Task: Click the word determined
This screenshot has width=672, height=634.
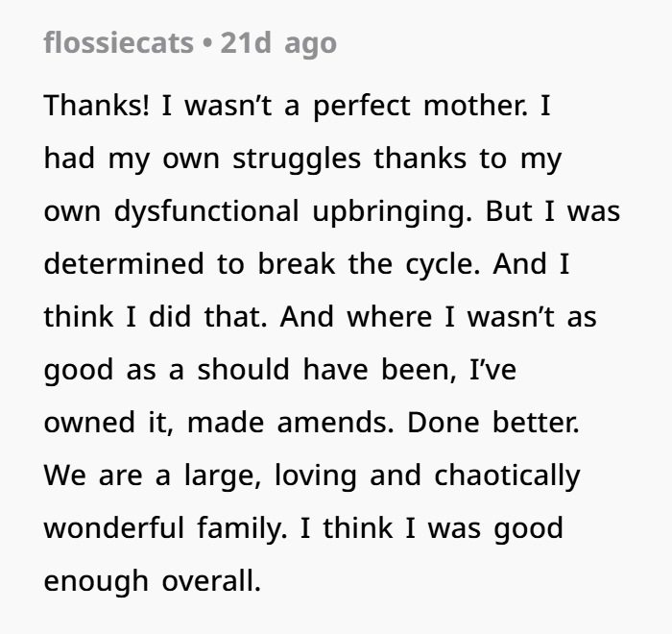Action: (x=124, y=264)
